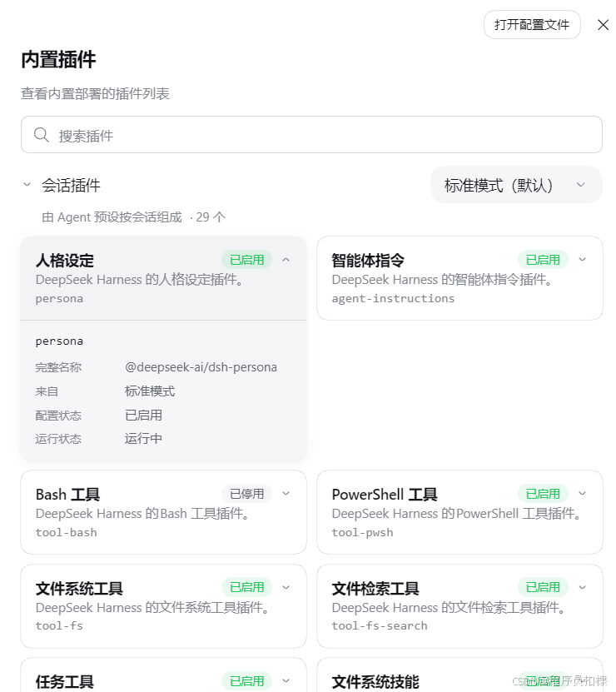Collapse the 会话插件 section
This screenshot has height=692, width=616.
click(27, 185)
